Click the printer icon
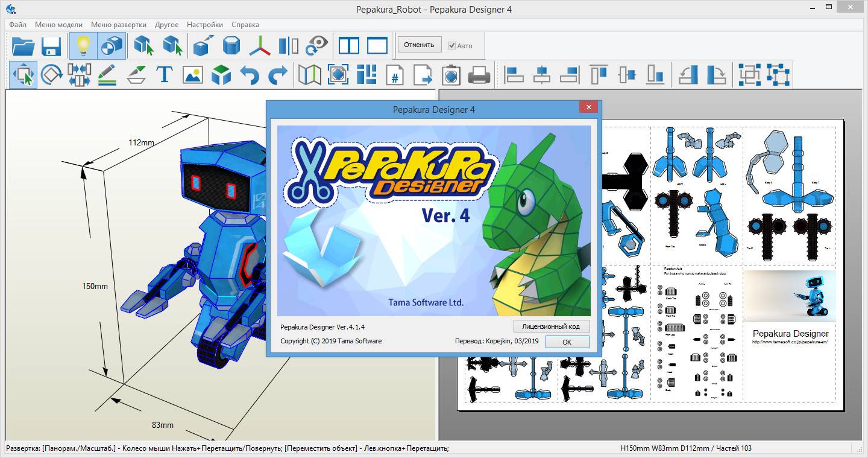Image resolution: width=868 pixels, height=458 pixels. pos(480,75)
